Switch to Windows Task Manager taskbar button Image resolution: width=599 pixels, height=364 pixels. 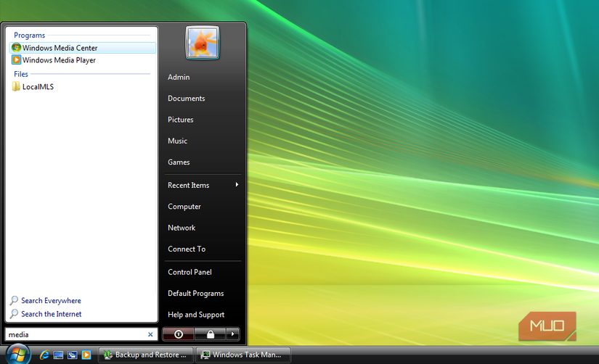[x=243, y=355]
